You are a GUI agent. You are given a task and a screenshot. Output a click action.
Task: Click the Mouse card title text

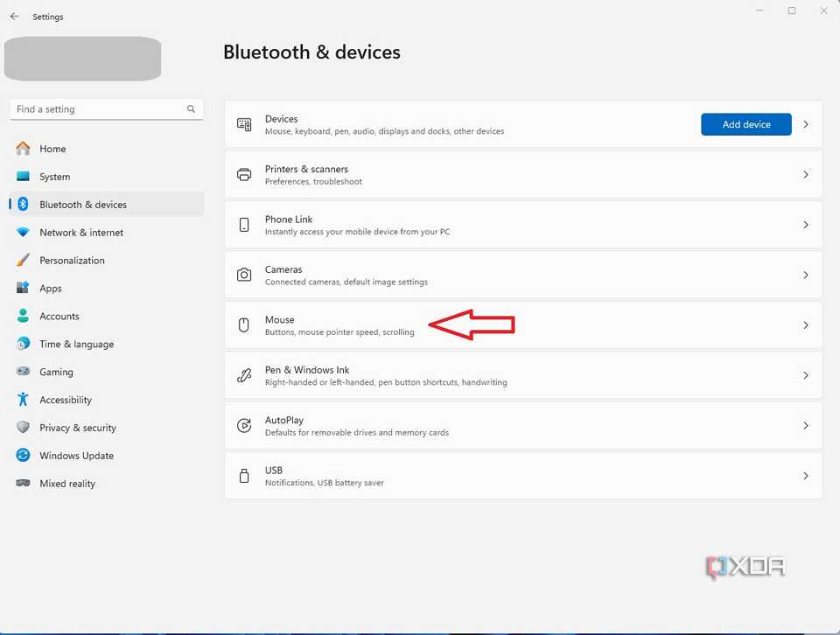pyautogui.click(x=280, y=319)
